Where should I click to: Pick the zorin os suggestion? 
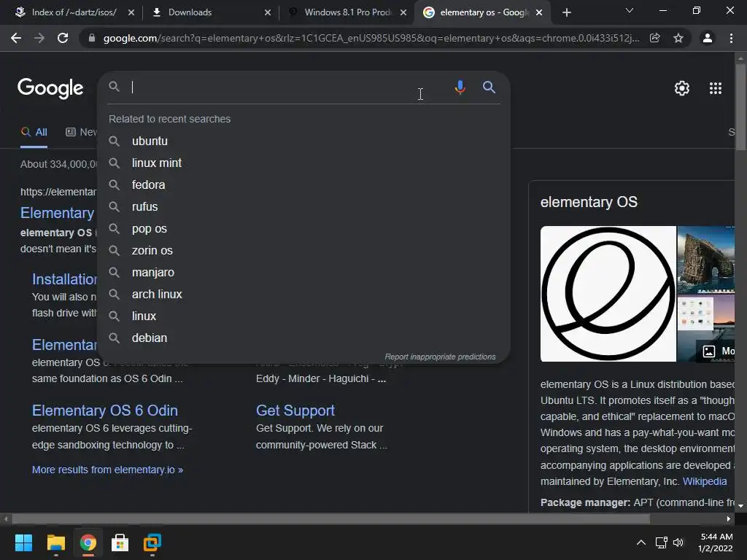[304, 251]
